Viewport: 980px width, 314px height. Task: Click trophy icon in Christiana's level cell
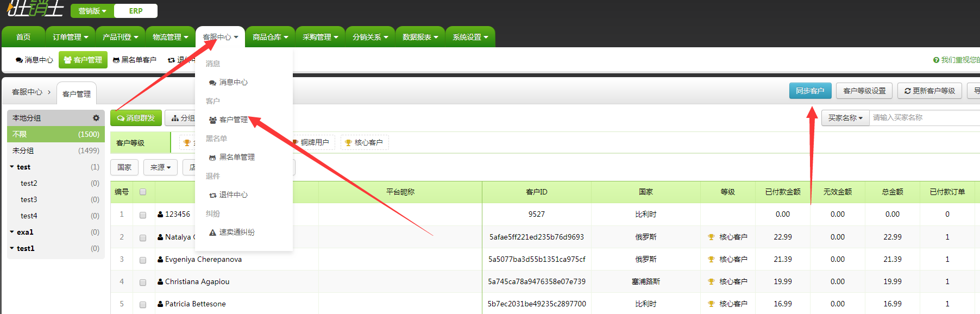(711, 282)
